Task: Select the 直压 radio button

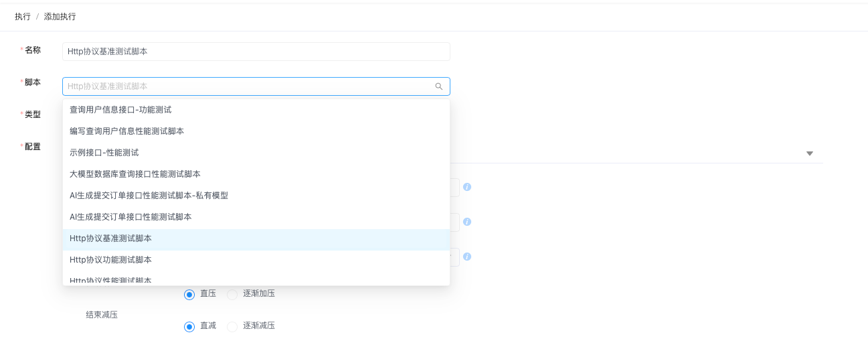Action: (x=189, y=294)
